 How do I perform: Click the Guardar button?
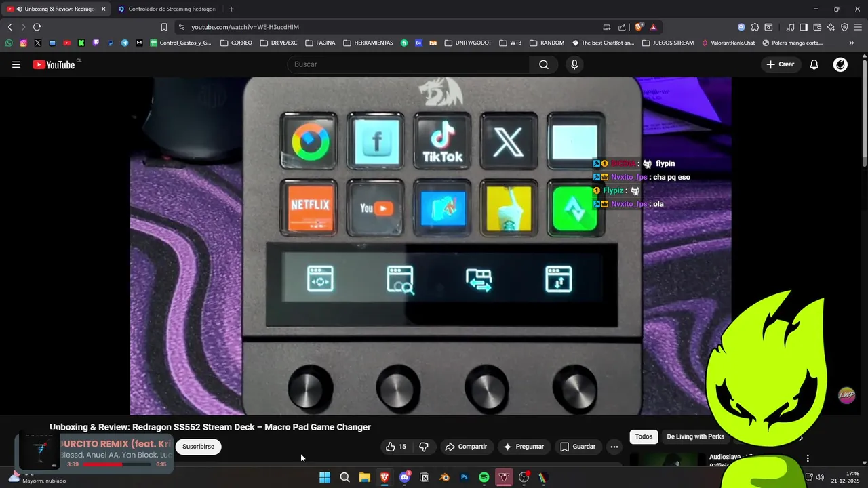click(578, 447)
